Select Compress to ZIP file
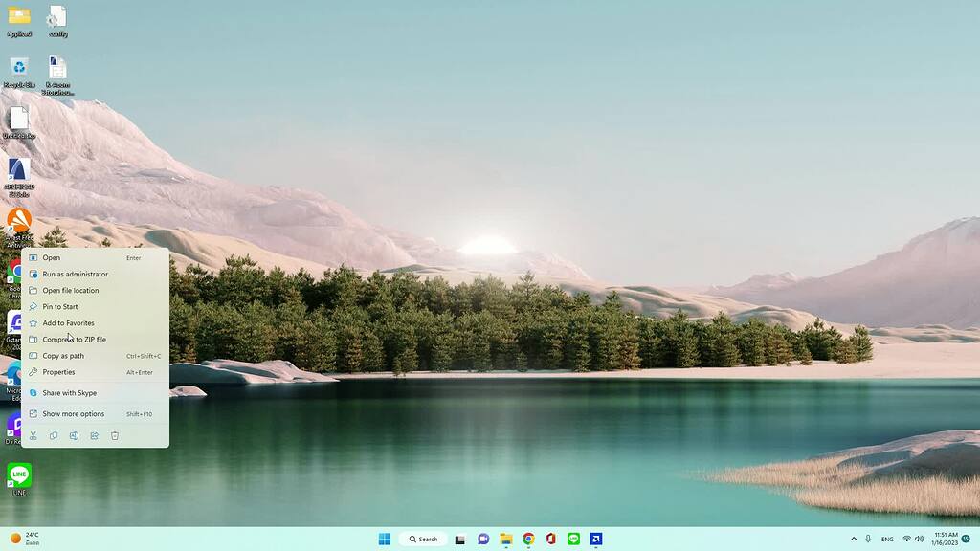Viewport: 980px width, 551px height. pos(74,339)
